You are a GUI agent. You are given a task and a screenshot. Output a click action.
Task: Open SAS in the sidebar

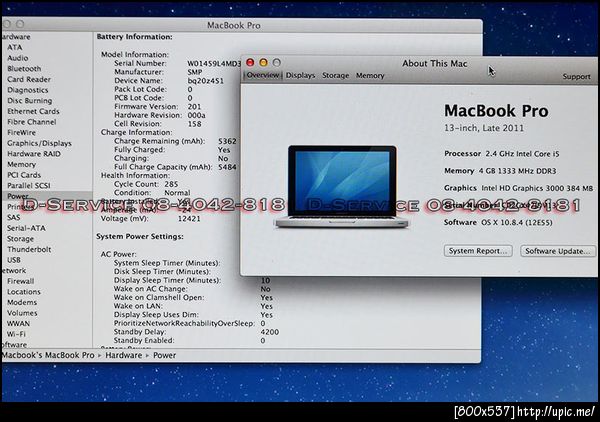(13, 218)
